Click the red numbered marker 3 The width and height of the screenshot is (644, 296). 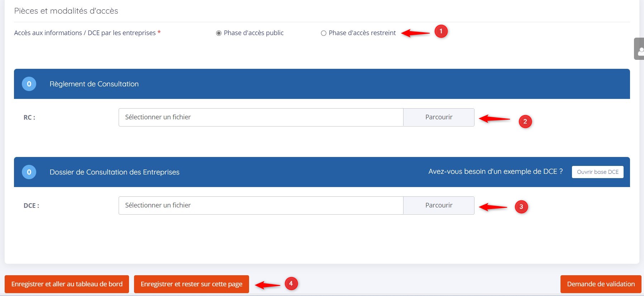pos(521,206)
